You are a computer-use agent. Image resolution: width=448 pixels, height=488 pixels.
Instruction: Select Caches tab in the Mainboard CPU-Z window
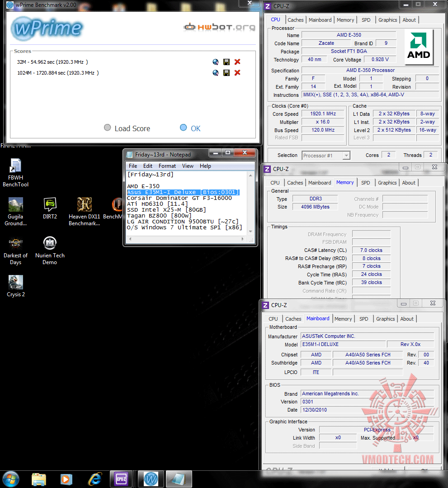click(x=293, y=319)
